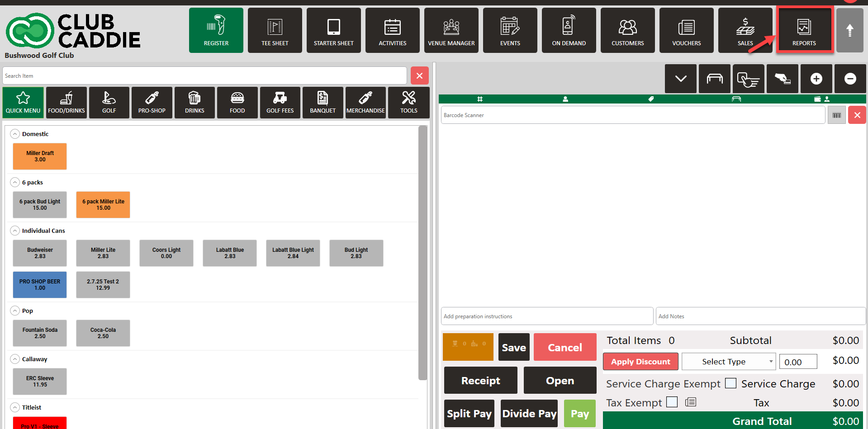
Task: Click the up-arrow collapse header button
Action: coord(850,30)
